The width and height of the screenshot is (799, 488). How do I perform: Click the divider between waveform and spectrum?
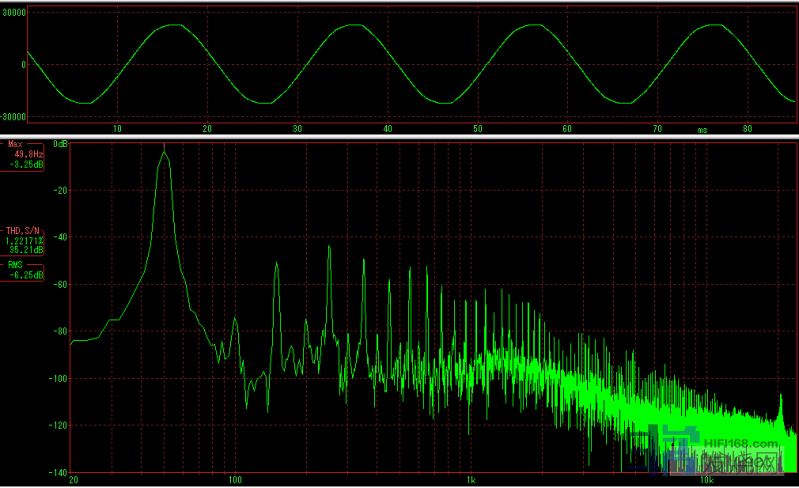pos(399,136)
